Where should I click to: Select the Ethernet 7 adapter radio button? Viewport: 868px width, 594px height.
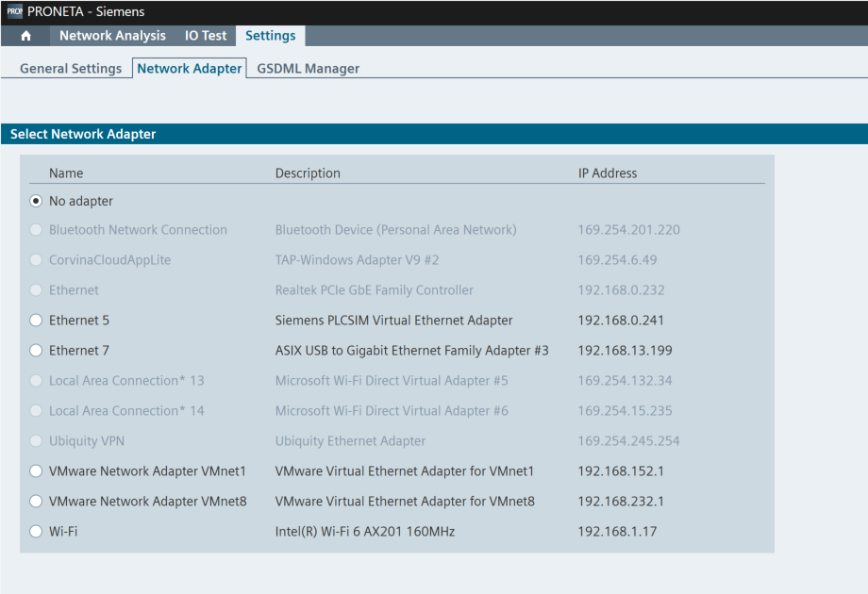tap(36, 351)
